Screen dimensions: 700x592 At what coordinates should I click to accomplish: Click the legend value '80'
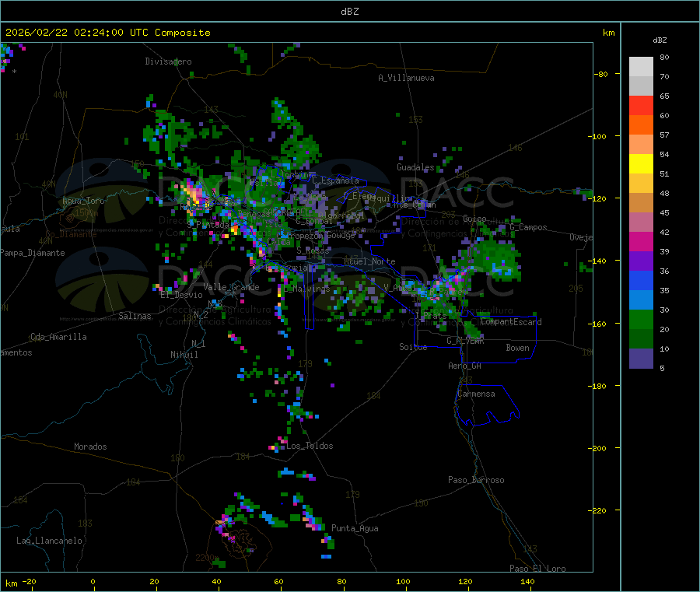(x=664, y=57)
